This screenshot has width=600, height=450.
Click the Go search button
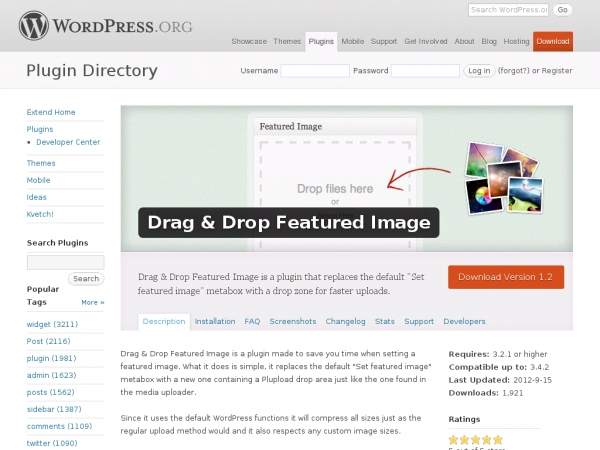pos(562,10)
